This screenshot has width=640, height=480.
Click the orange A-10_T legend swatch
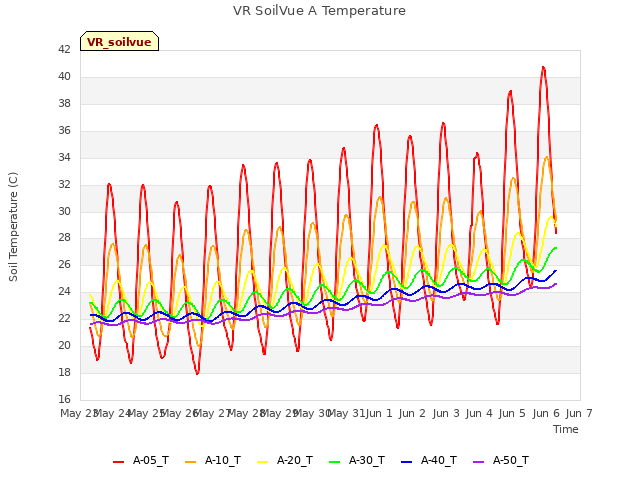click(190, 462)
